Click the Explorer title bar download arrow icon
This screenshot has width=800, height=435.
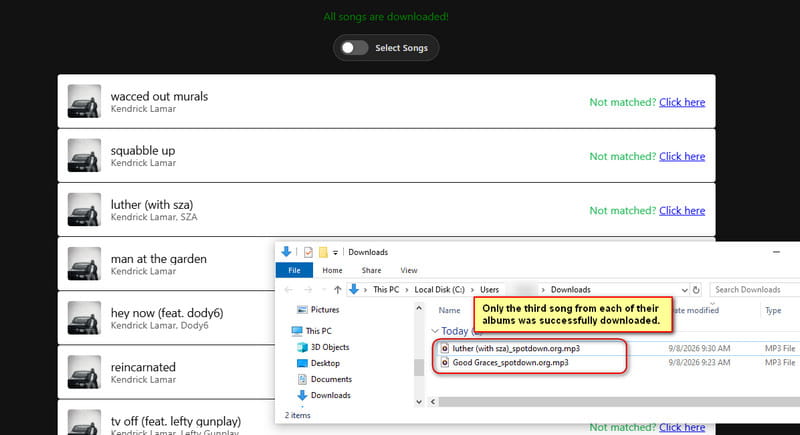coord(286,251)
